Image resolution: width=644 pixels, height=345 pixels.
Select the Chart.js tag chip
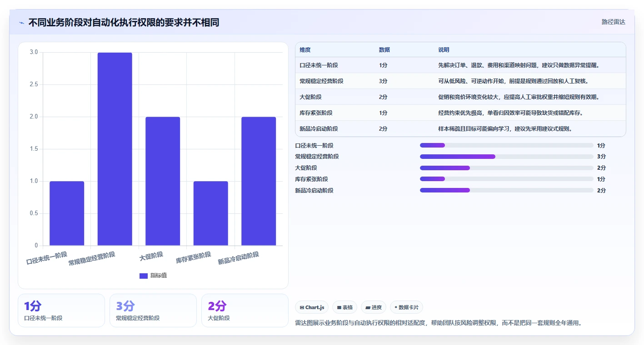pos(312,307)
